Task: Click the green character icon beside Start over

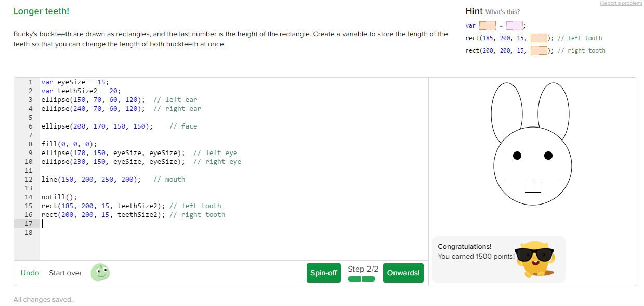Action: point(100,272)
